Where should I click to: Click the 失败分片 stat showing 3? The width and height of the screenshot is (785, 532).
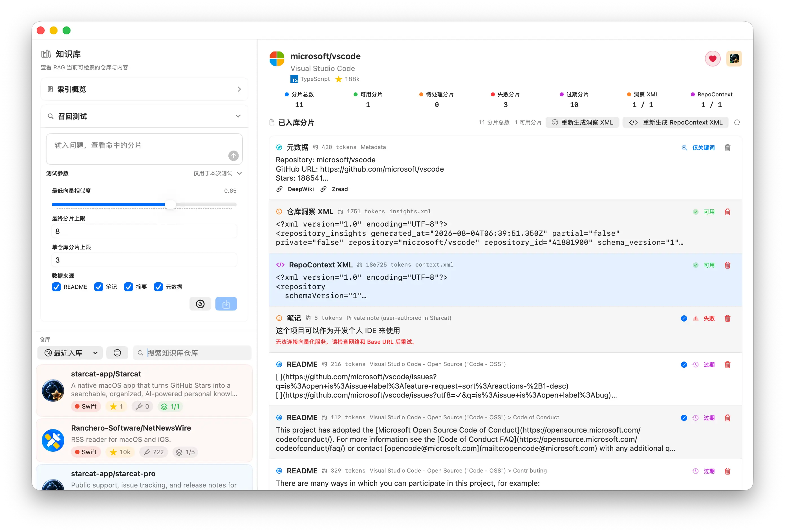[x=505, y=99]
